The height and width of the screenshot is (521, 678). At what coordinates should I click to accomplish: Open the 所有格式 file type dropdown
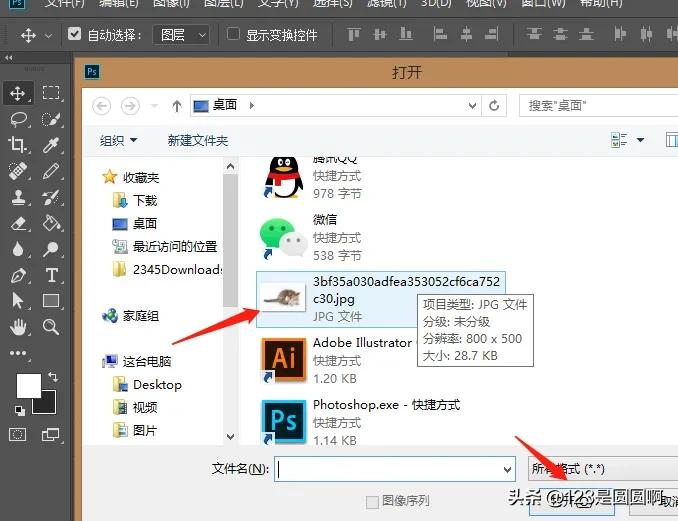[x=603, y=469]
